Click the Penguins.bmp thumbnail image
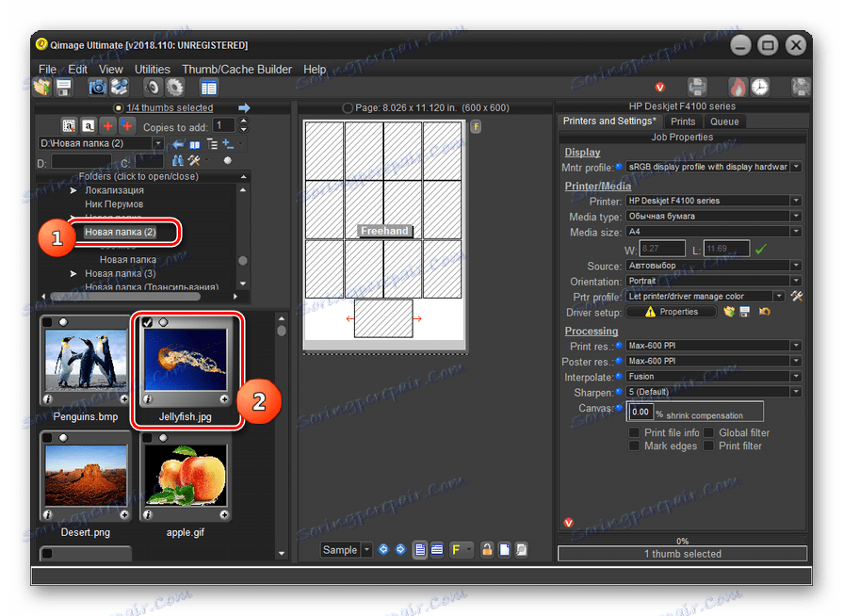Screen dimensions: 843x616 [86, 360]
